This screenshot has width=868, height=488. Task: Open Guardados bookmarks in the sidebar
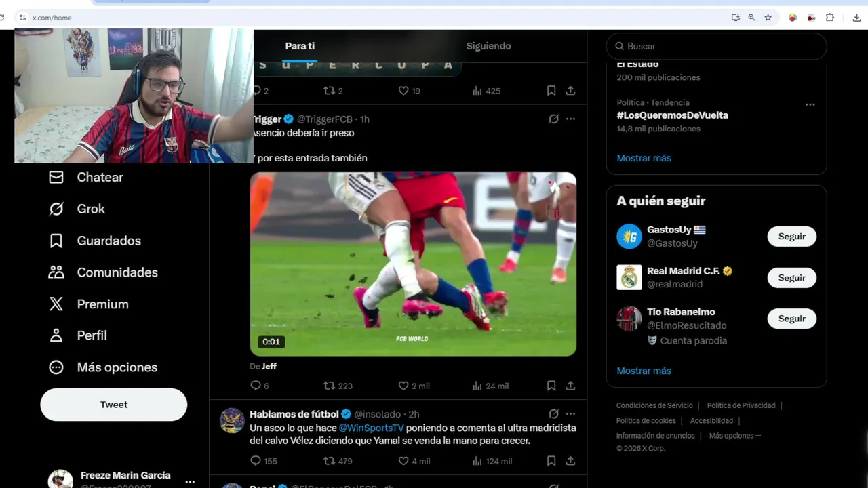[x=95, y=241]
